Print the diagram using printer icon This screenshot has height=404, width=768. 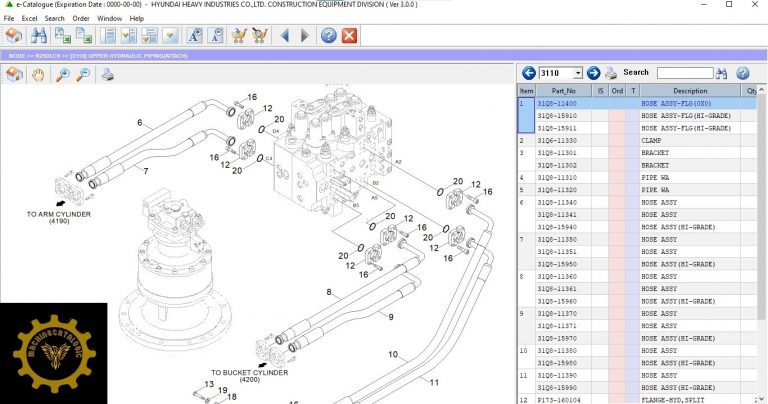tap(107, 75)
